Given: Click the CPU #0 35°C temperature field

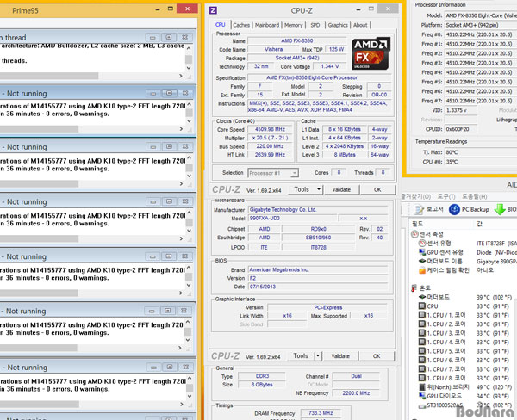Looking at the screenshot, I should (x=481, y=162).
